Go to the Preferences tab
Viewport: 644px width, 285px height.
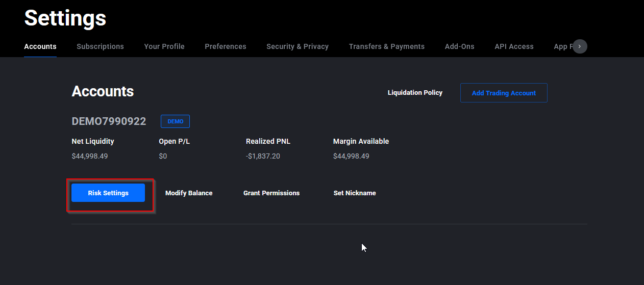[x=226, y=46]
